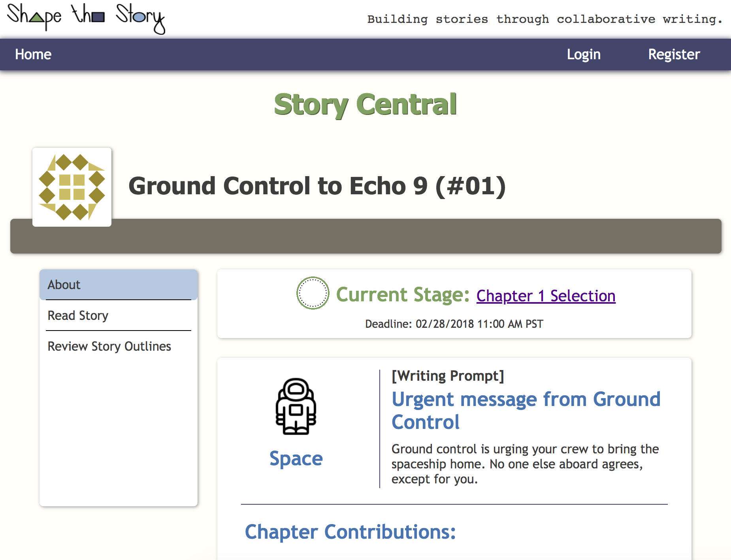Click the story's geometric avatar image
Screen dimensions: 731x560
(72, 187)
